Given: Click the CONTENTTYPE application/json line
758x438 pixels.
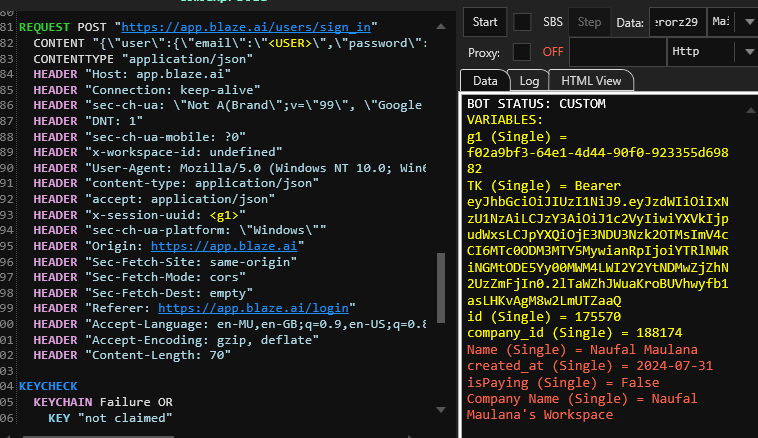Looking at the screenshot, I should tap(143, 59).
